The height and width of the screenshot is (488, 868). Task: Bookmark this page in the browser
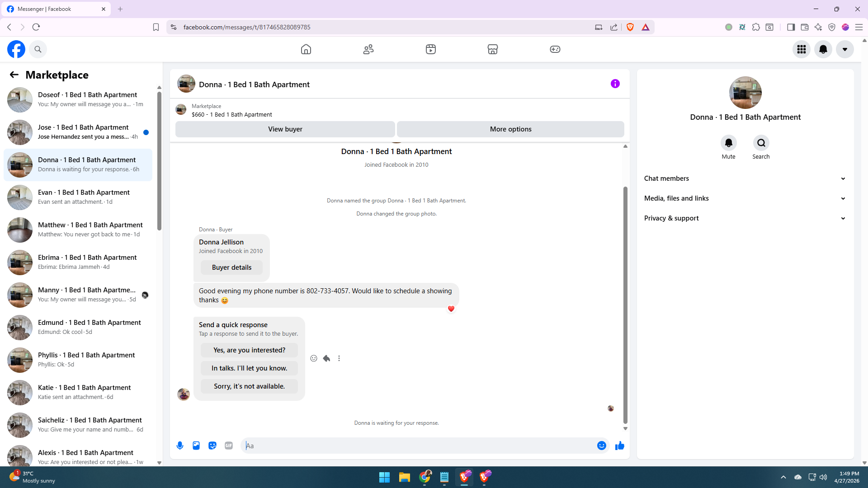pos(156,27)
